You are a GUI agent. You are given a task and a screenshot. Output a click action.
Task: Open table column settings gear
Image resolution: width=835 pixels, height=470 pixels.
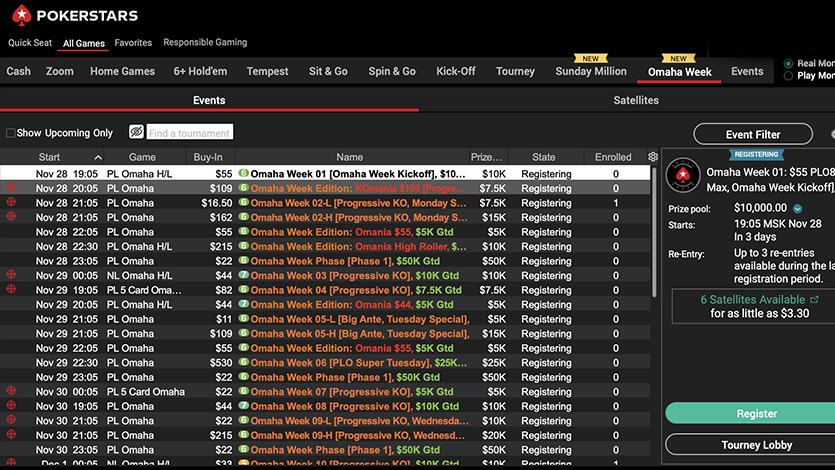click(653, 156)
